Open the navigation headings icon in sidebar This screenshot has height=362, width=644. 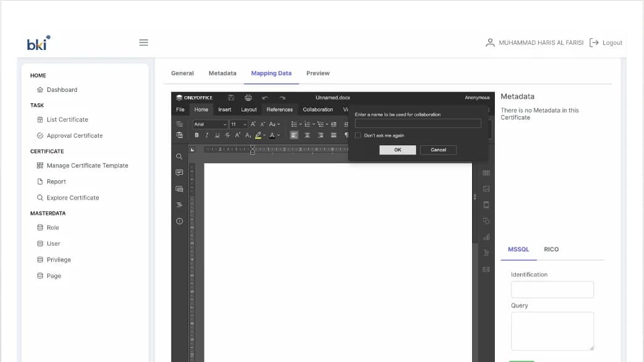[179, 205]
